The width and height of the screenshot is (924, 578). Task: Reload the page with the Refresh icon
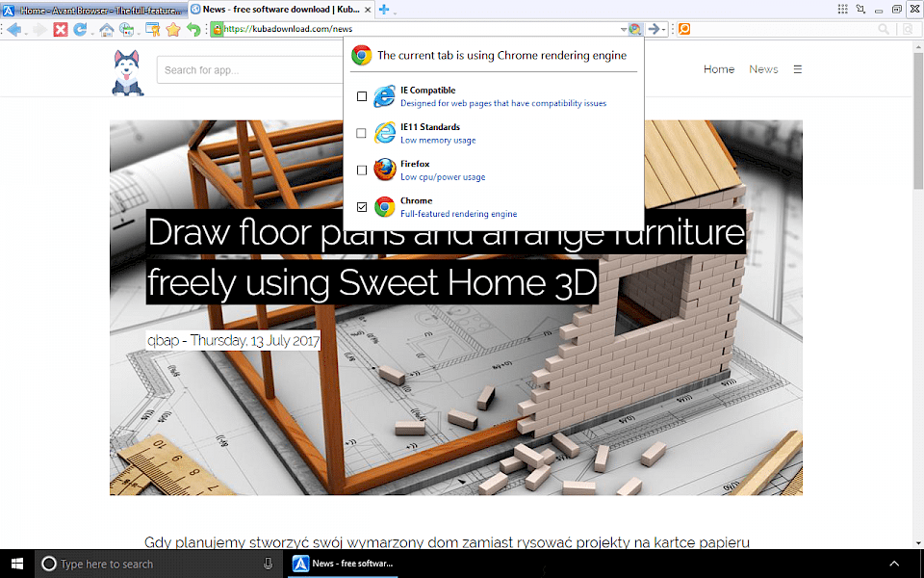(80, 29)
